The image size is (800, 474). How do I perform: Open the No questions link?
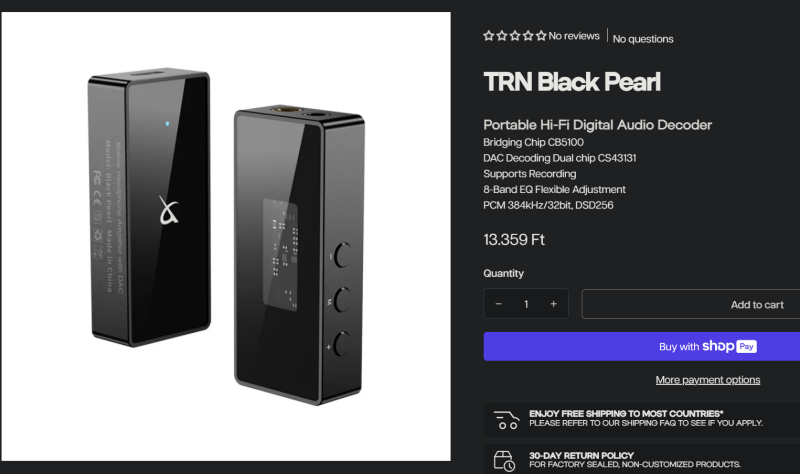coord(643,39)
